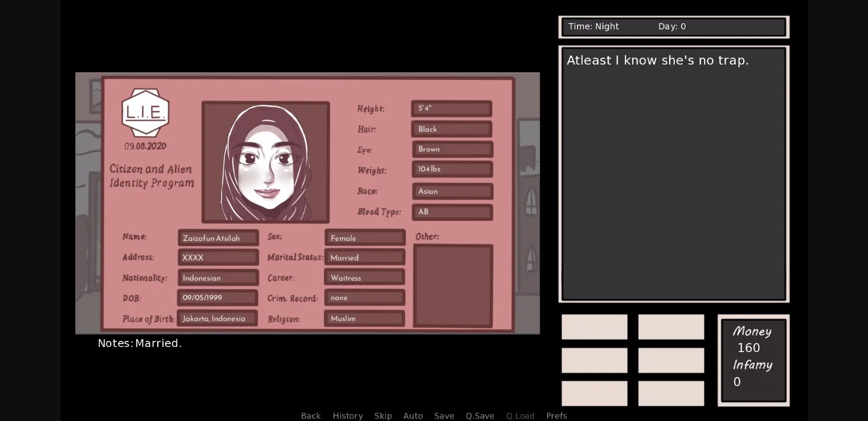Click the Time: Night indicator

coord(593,27)
